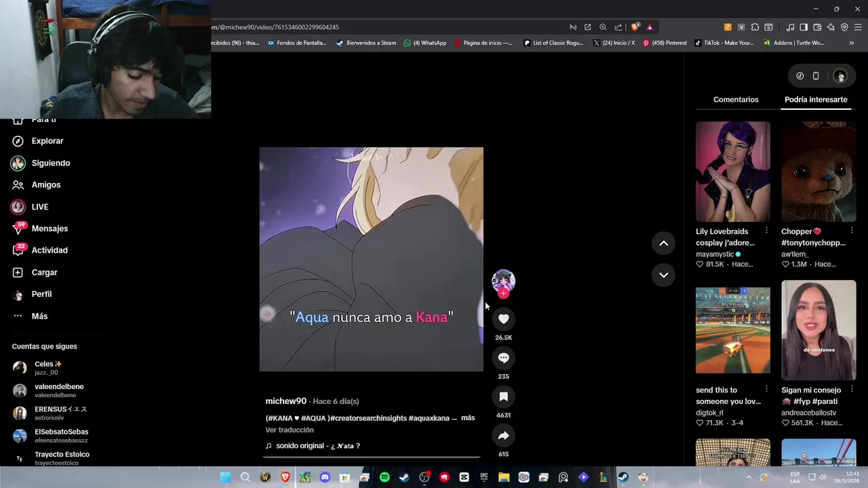Open the browser hamburger menu
This screenshot has height=488, width=868.
point(858,27)
